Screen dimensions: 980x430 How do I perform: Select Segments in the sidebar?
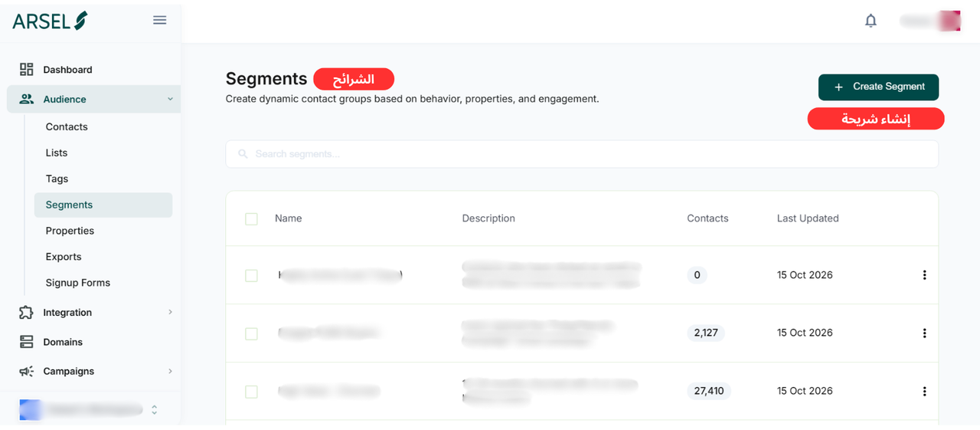(x=103, y=205)
